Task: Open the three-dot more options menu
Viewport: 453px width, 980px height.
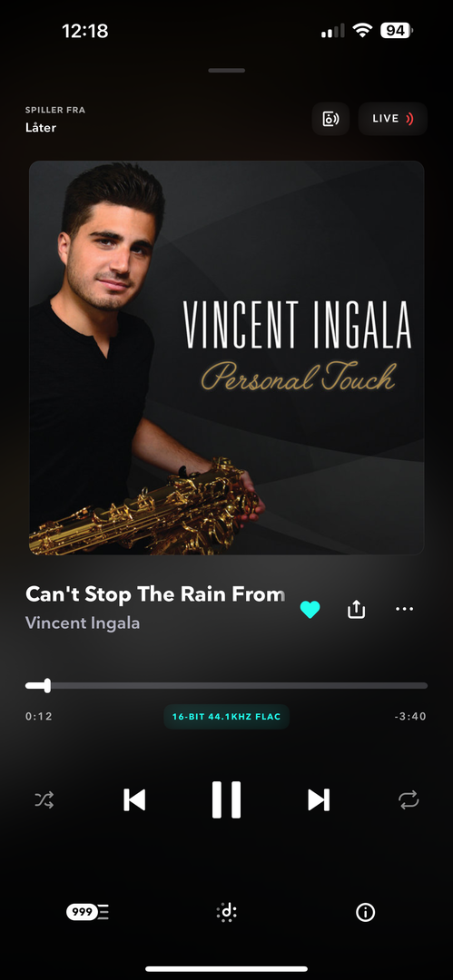Action: point(405,609)
